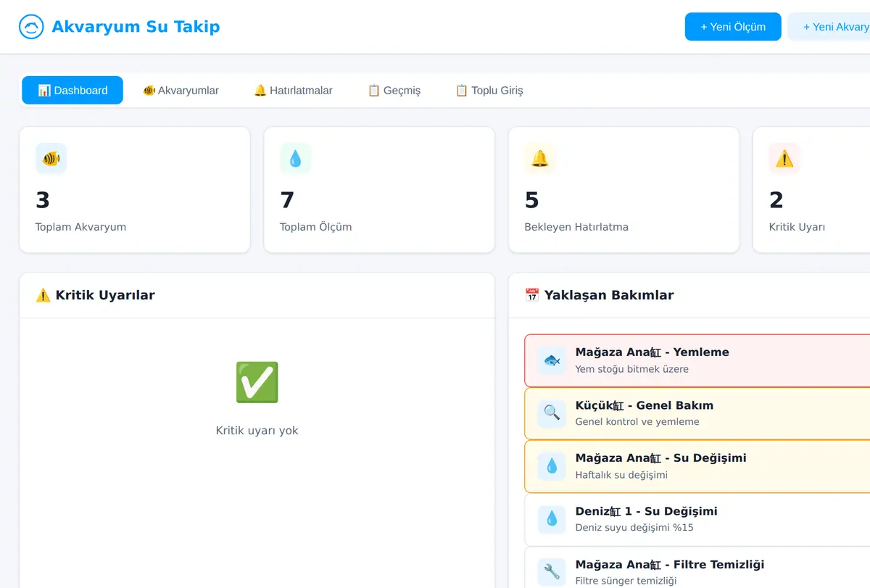Click the + Yeni Akvaryum button
The width and height of the screenshot is (870, 588).
click(x=829, y=27)
